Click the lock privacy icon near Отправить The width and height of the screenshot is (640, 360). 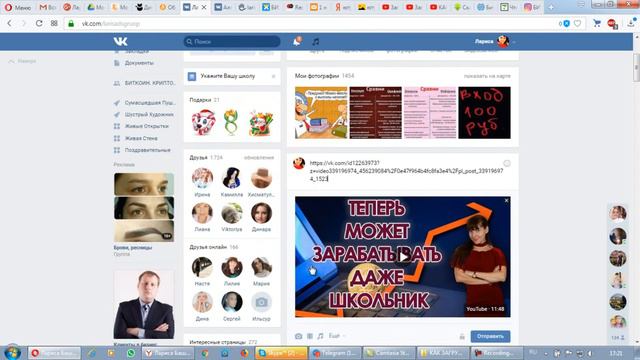[462, 336]
